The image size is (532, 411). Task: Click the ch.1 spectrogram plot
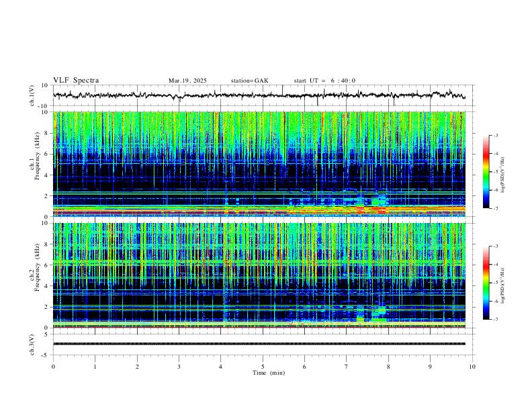coord(259,164)
